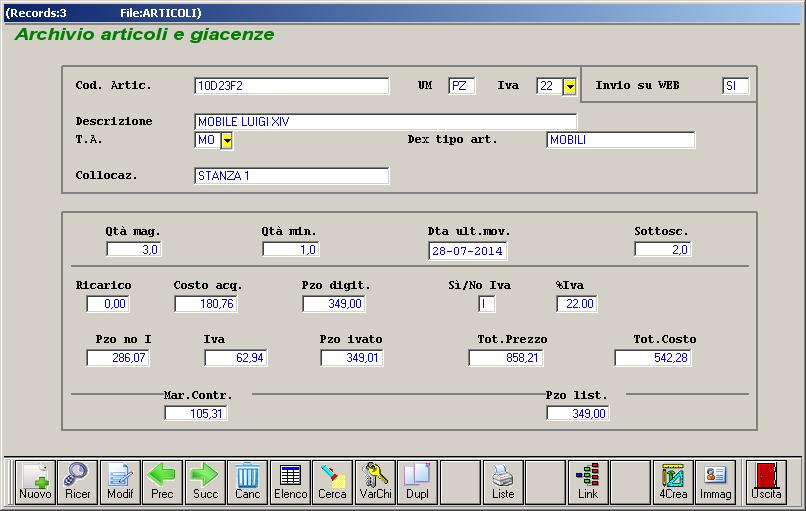Click the Pzo digit. field 349,00
The width and height of the screenshot is (806, 511).
pyautogui.click(x=334, y=304)
